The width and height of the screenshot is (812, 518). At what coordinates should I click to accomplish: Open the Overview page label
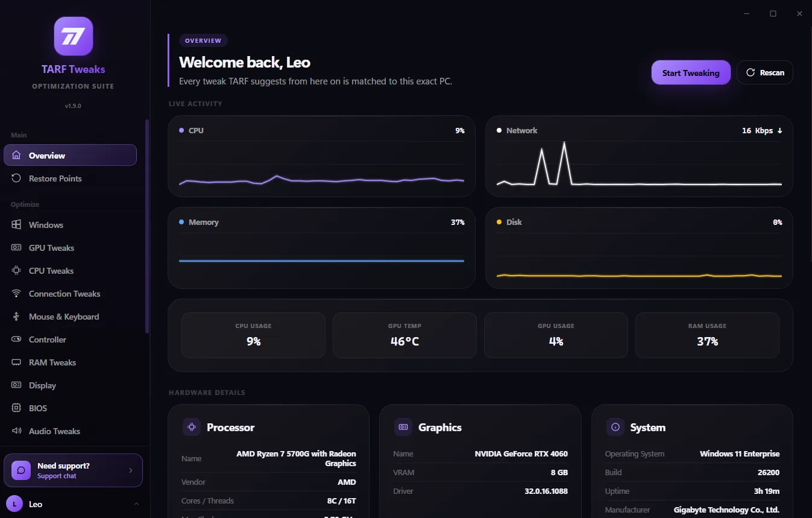click(47, 156)
